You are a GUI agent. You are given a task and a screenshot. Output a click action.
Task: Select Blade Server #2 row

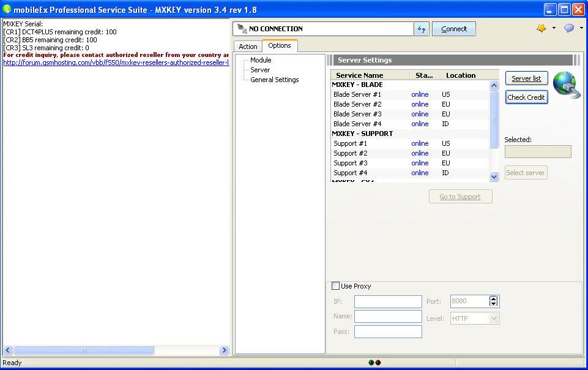pos(410,104)
